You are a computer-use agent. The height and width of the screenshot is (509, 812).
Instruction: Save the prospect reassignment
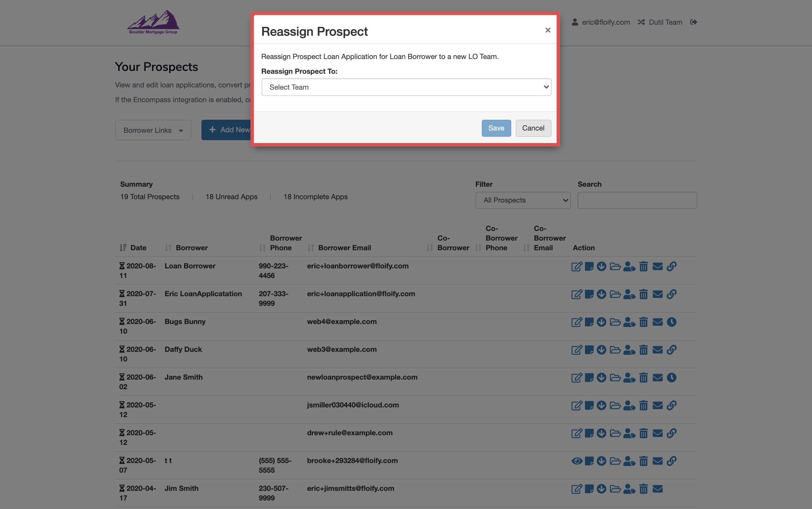[x=496, y=128]
